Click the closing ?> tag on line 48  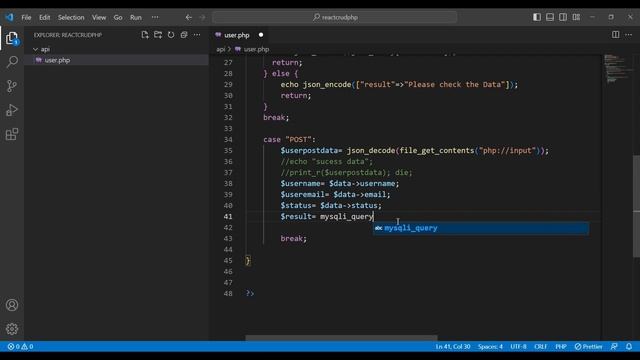[x=250, y=293]
